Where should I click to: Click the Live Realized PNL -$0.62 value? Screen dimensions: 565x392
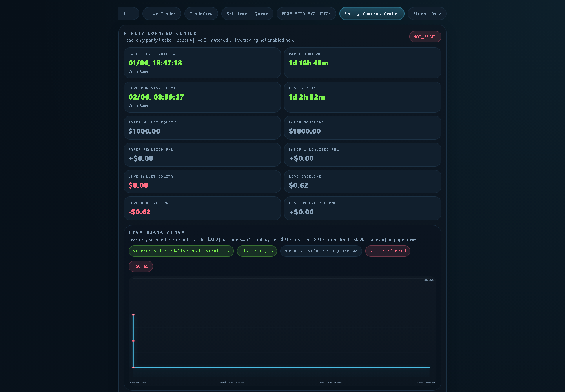coord(140,212)
